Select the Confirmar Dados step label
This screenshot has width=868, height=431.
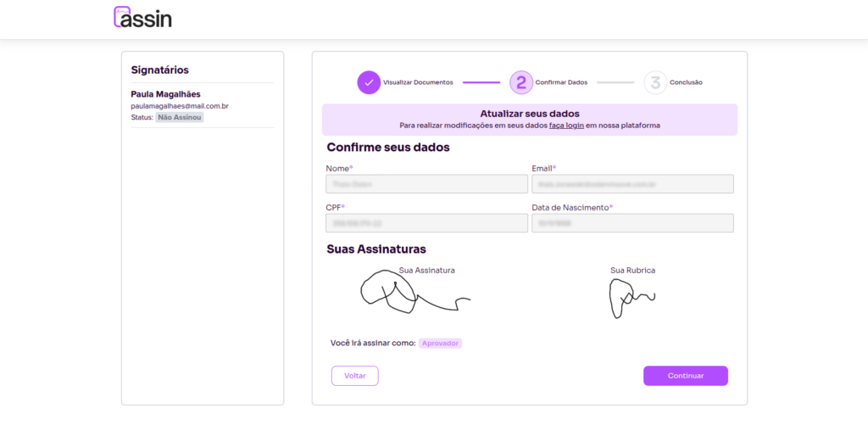[561, 82]
